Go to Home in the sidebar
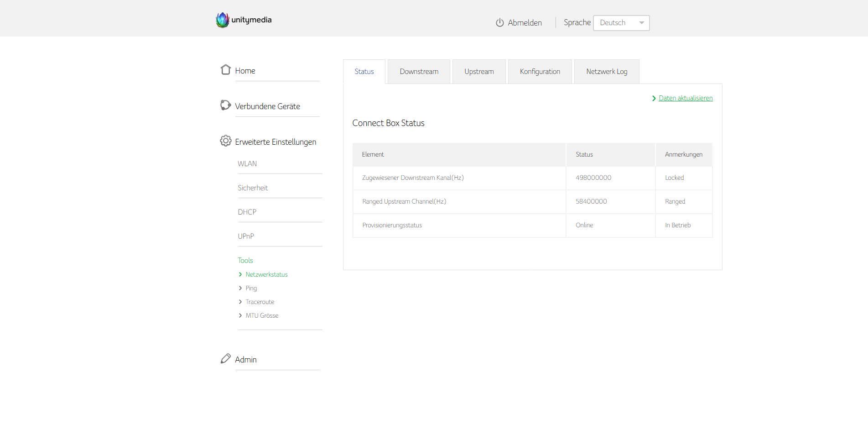 (x=245, y=71)
